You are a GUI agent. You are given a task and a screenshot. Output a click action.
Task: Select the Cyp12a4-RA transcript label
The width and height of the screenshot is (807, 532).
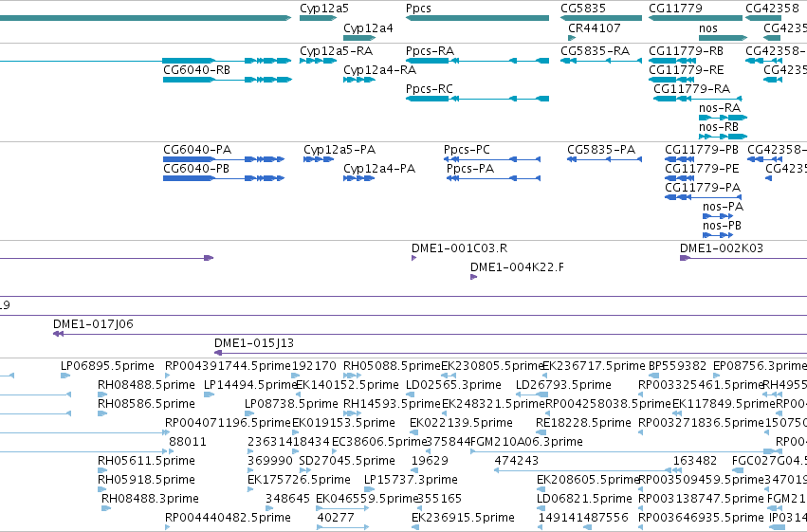[380, 70]
